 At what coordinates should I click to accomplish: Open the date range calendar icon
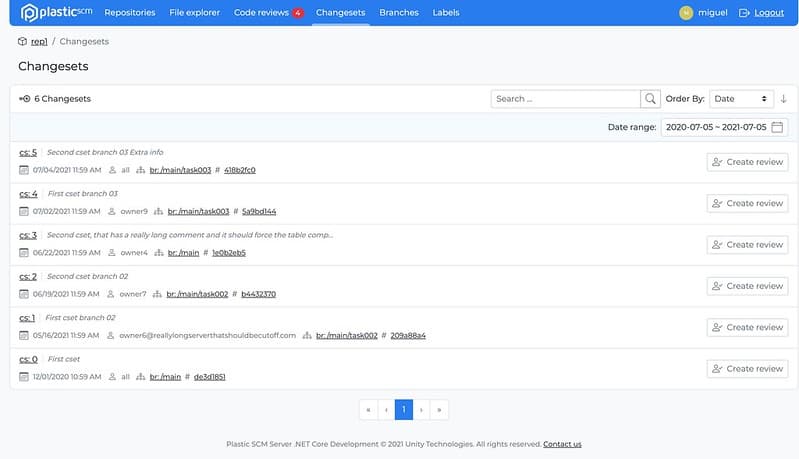[x=777, y=127]
